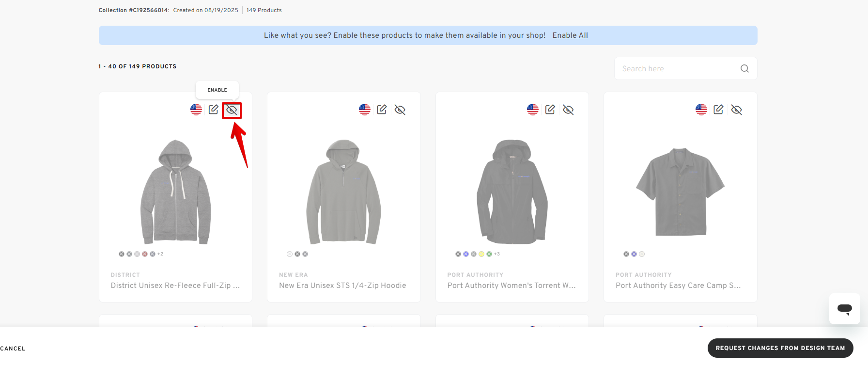Click the US flag on Port Authority Camp Shirt card
The width and height of the screenshot is (868, 366).
coord(701,110)
